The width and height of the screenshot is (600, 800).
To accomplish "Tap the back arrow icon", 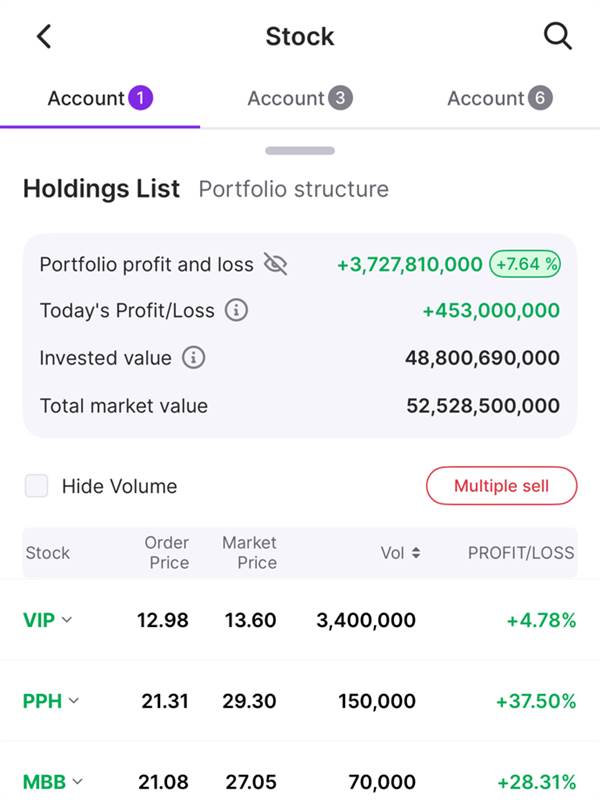I will (x=44, y=37).
